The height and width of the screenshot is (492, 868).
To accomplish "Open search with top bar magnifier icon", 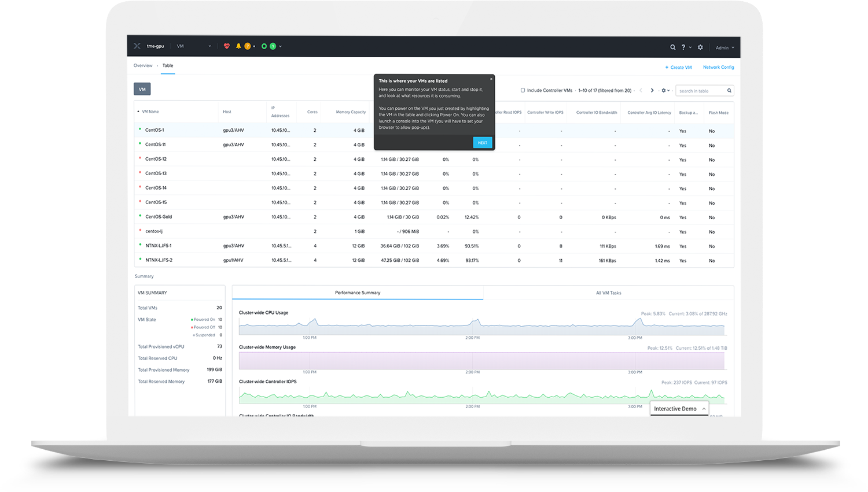I will point(673,47).
